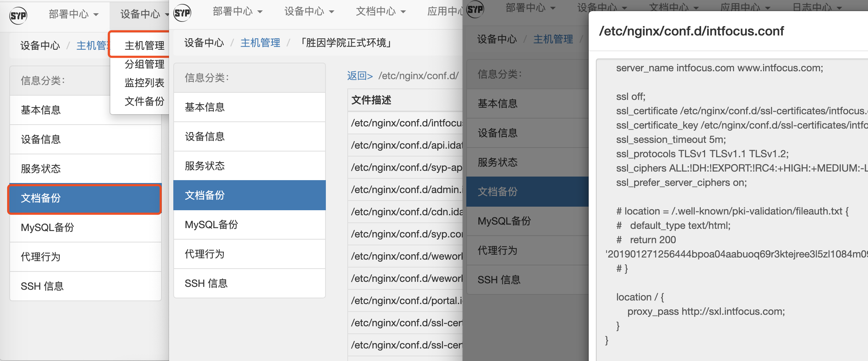Select 基本信息 in the right panel sidebar
The image size is (868, 361).
528,104
